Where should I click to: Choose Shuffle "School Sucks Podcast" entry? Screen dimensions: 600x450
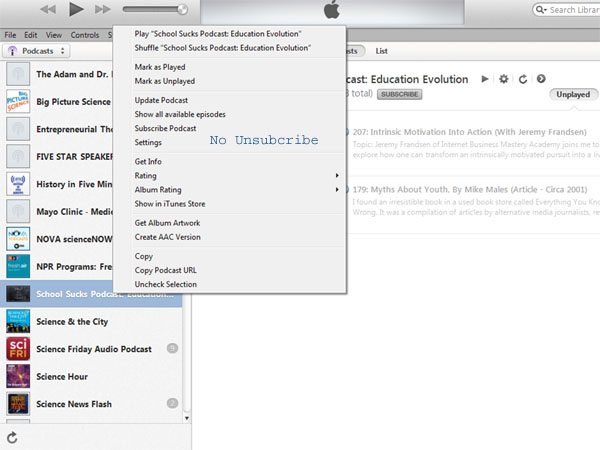coord(222,48)
